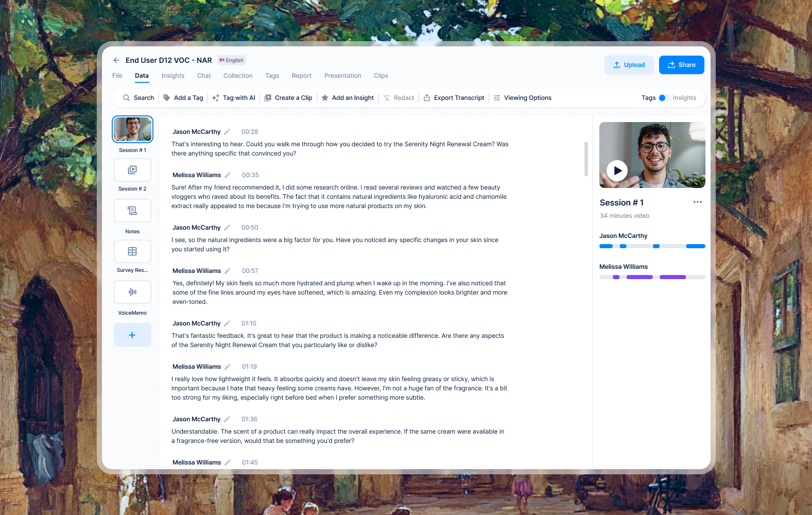Image resolution: width=812 pixels, height=515 pixels.
Task: Go to the Chat tab
Action: click(x=204, y=76)
